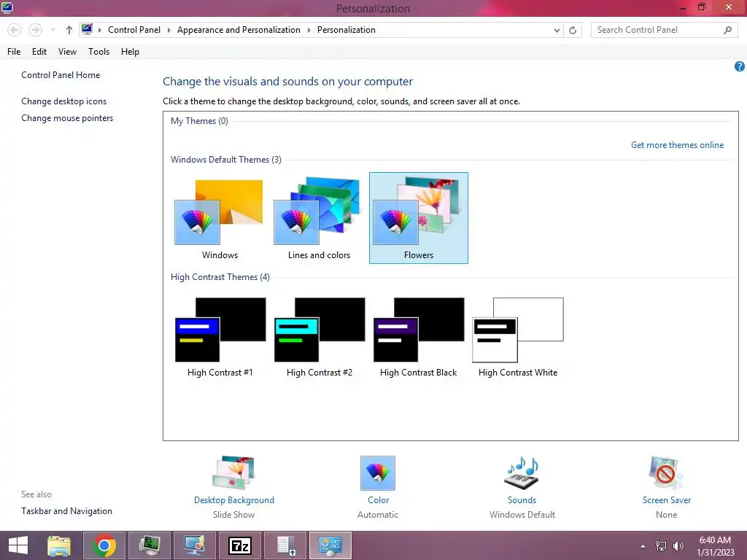Open Change desktop icons
The image size is (747, 560).
point(64,101)
